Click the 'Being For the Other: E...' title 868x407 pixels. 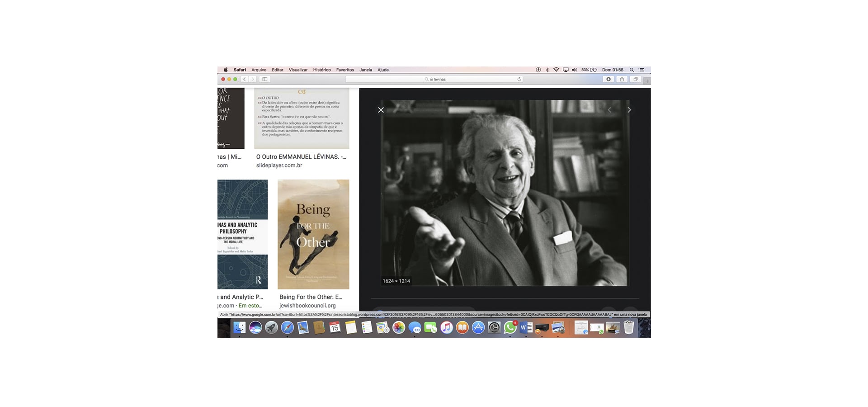[311, 297]
